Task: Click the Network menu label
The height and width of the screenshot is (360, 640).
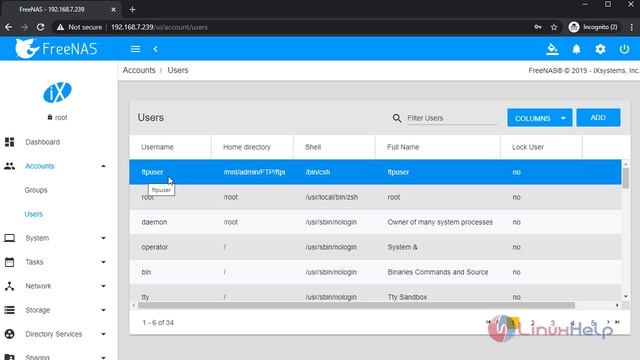Action: (38, 286)
